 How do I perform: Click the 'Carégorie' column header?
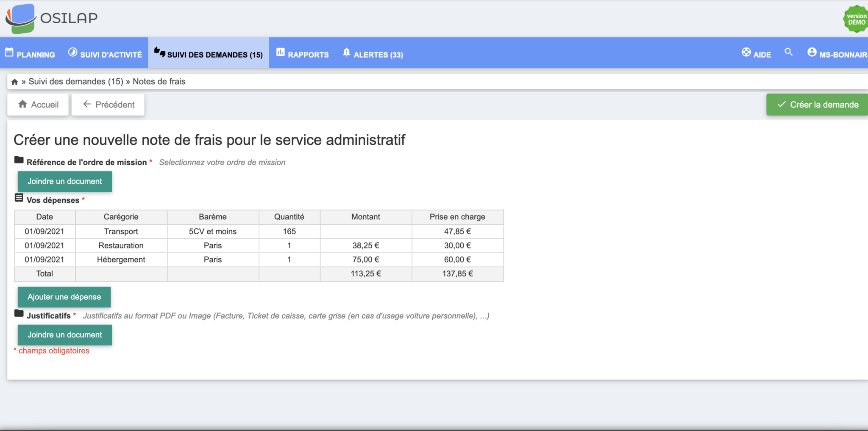121,217
